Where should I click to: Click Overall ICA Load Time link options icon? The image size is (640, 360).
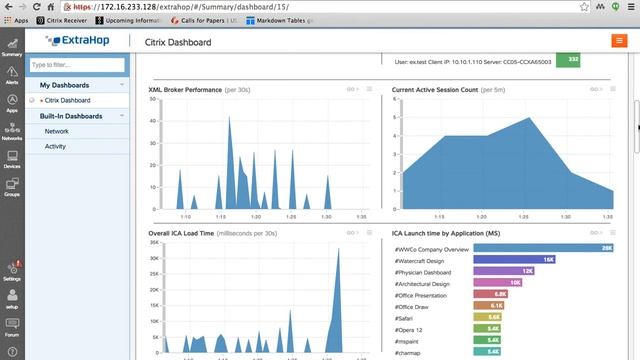coord(352,233)
